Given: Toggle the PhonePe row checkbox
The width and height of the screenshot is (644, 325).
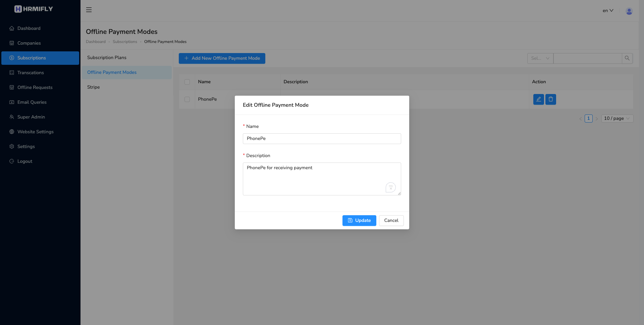Looking at the screenshot, I should (x=187, y=99).
